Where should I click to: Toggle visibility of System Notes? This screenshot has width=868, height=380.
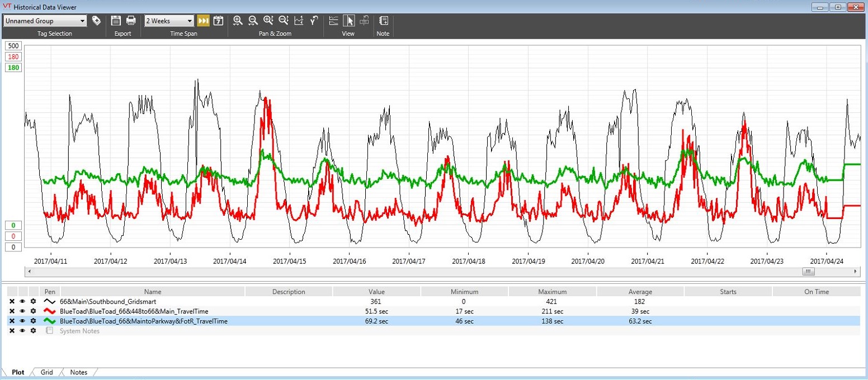click(x=22, y=331)
